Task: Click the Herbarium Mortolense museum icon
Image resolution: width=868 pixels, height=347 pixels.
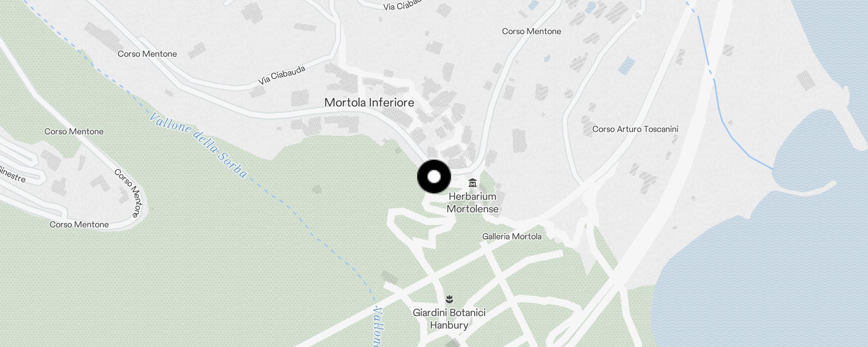Action: tap(473, 183)
